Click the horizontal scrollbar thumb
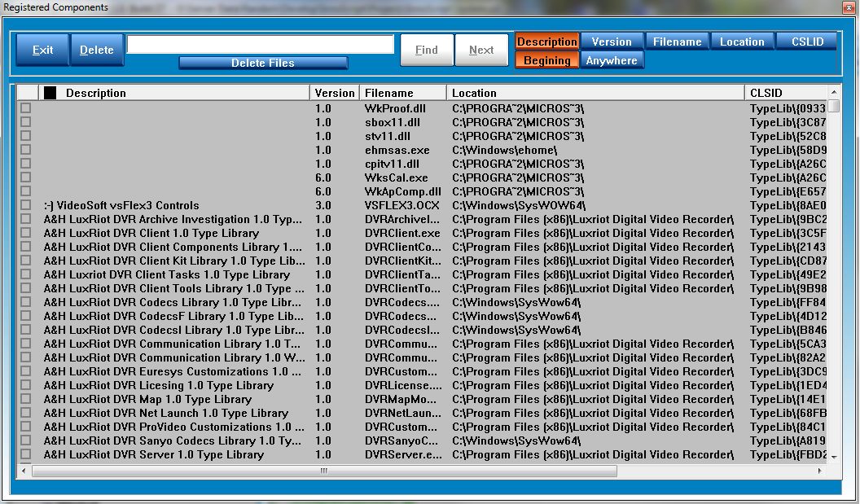Screen dimensions: 860x504 (323, 471)
